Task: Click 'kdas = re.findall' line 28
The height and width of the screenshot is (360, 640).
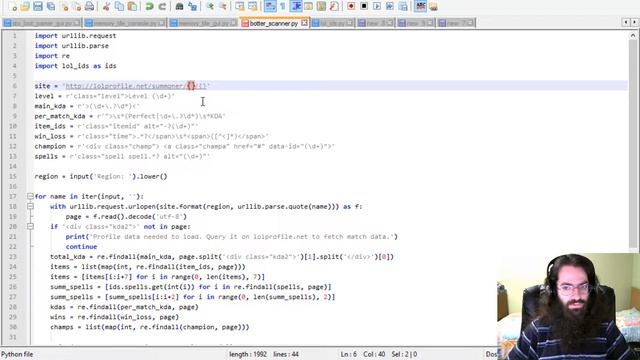Action: (124, 307)
